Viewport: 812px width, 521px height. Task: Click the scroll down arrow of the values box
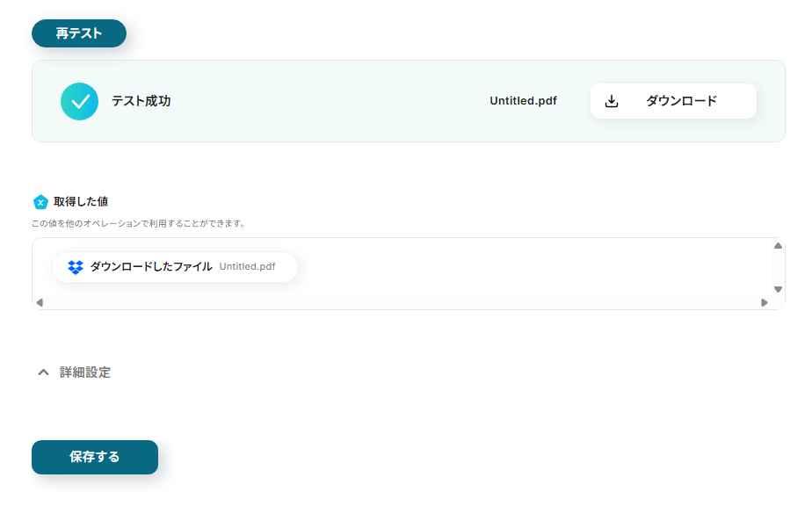(x=778, y=290)
